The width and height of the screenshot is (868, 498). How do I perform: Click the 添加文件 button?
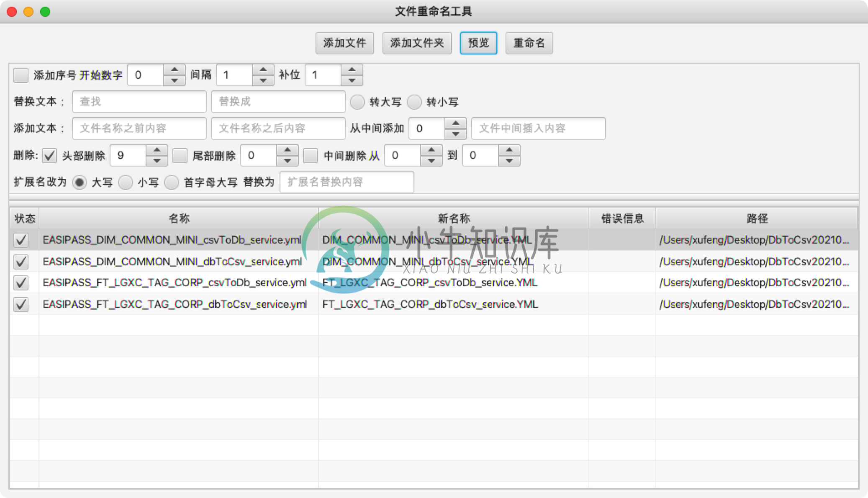coord(344,42)
